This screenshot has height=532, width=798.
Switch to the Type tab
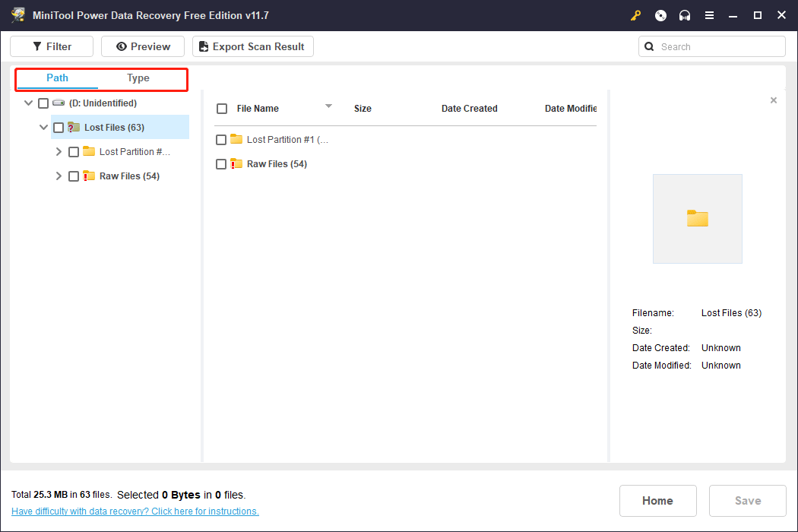click(x=138, y=78)
